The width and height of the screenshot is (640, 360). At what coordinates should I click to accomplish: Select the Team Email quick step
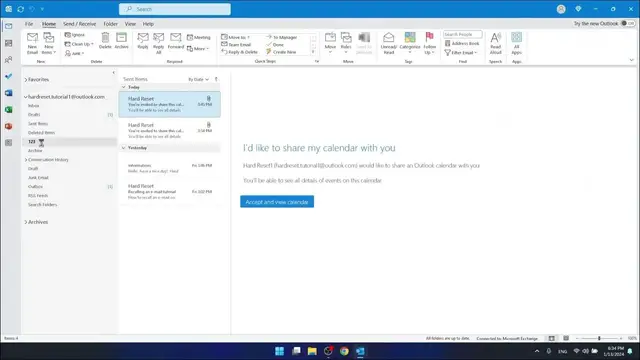tap(236, 44)
